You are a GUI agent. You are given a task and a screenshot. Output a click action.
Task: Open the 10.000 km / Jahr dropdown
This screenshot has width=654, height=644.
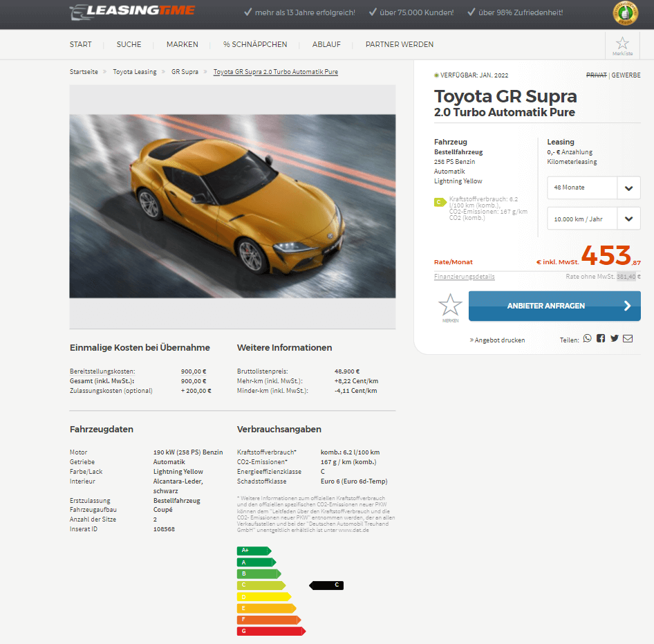[x=594, y=219]
